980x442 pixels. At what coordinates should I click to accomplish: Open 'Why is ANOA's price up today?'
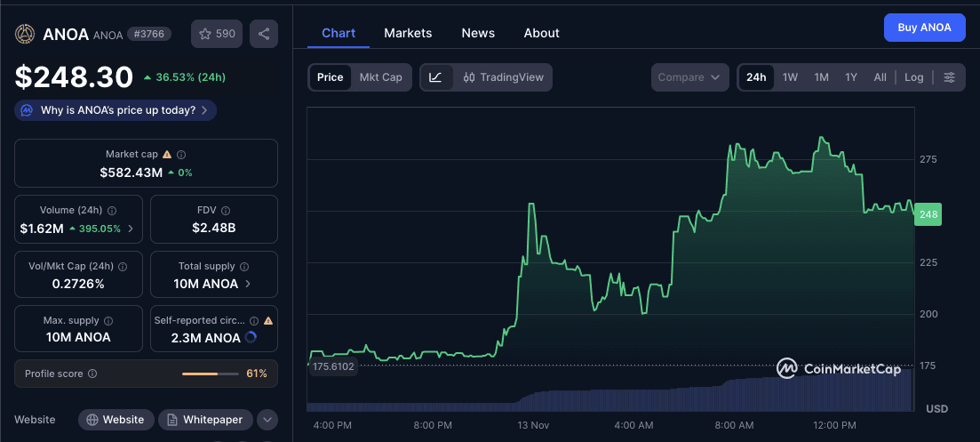click(x=116, y=110)
